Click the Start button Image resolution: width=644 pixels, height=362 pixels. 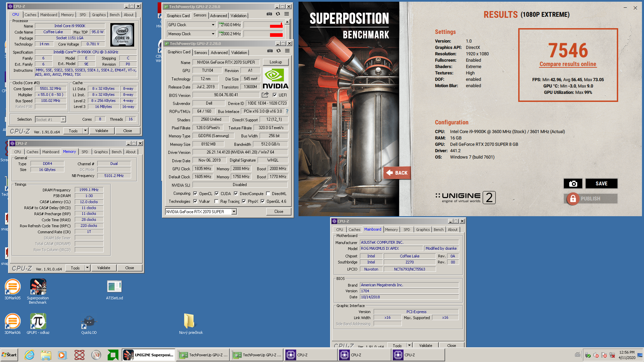[9, 355]
